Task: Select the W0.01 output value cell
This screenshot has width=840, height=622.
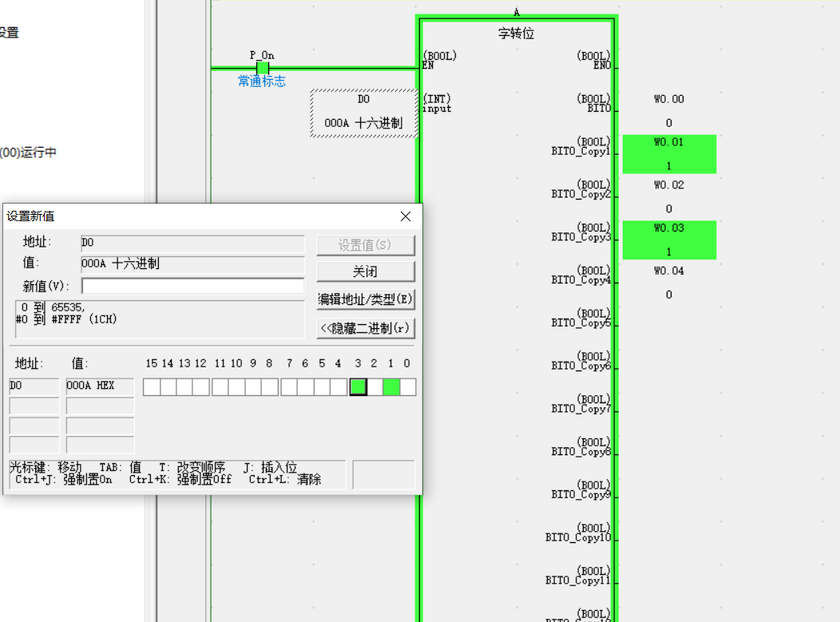Action: point(669,154)
